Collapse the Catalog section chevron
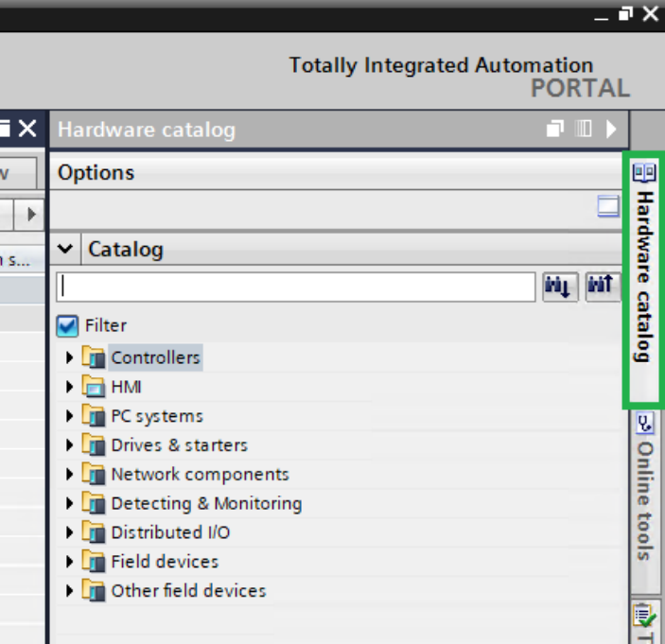 pos(65,249)
